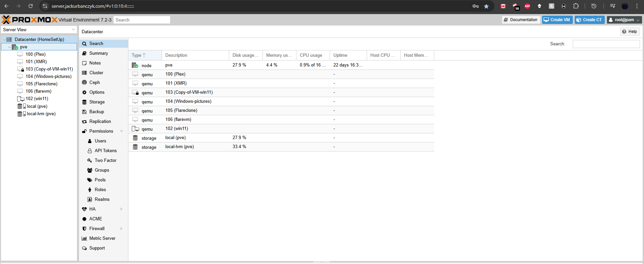This screenshot has height=264, width=644.
Task: Click the Create VM button
Action: click(x=557, y=20)
